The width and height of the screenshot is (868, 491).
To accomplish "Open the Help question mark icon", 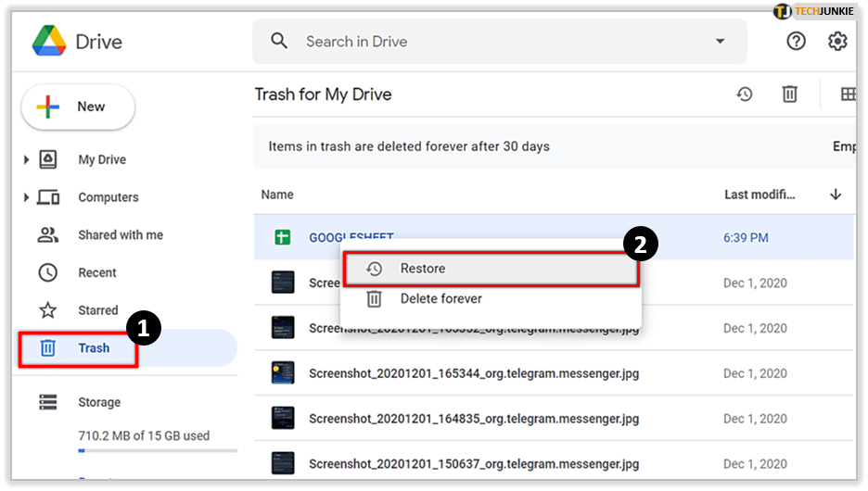I will click(796, 41).
